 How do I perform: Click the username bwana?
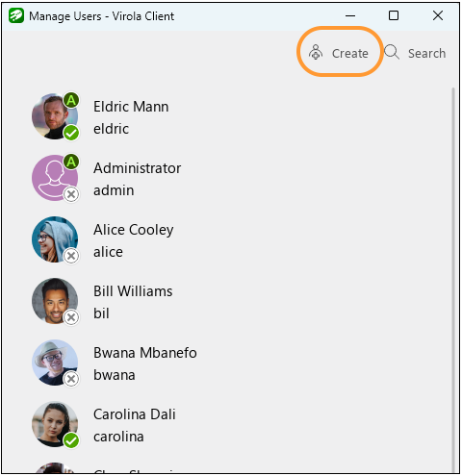coord(115,375)
